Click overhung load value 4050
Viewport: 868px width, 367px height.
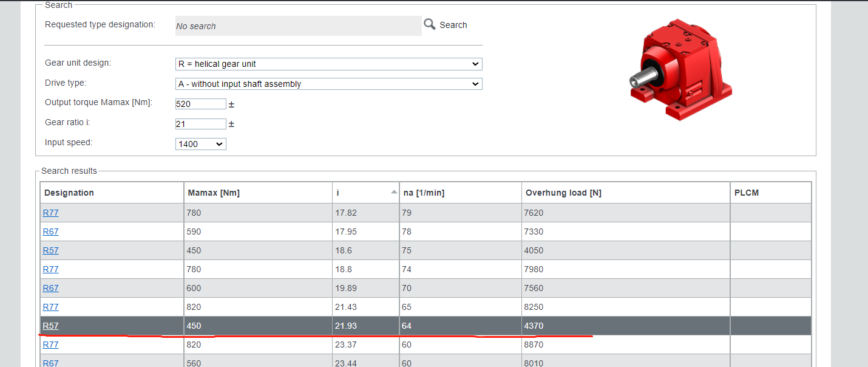pyautogui.click(x=534, y=250)
